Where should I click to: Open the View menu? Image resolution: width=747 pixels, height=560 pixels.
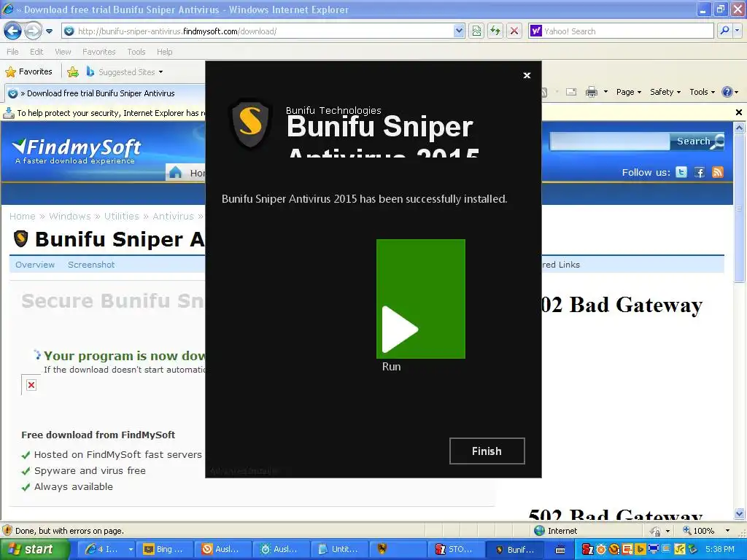63,52
